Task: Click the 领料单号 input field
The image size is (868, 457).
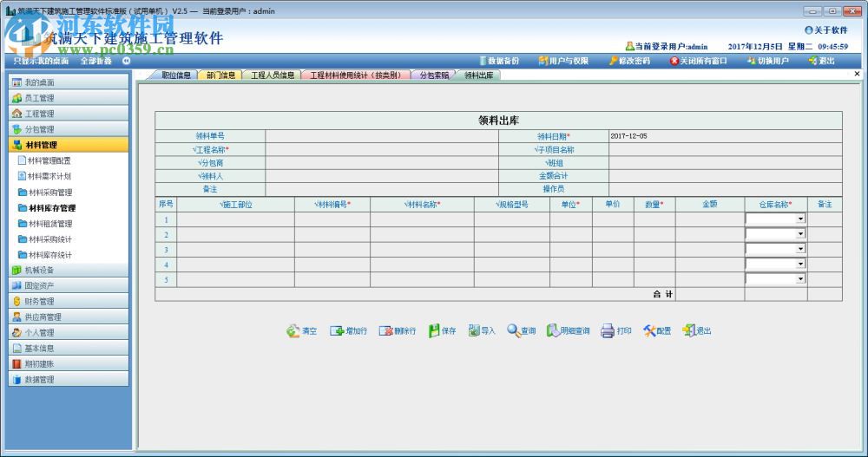Action: (382, 136)
